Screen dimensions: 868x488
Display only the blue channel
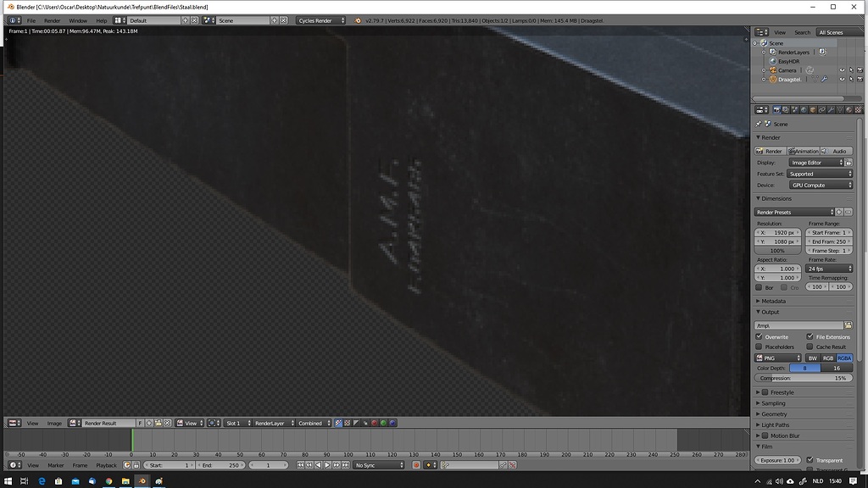point(392,423)
